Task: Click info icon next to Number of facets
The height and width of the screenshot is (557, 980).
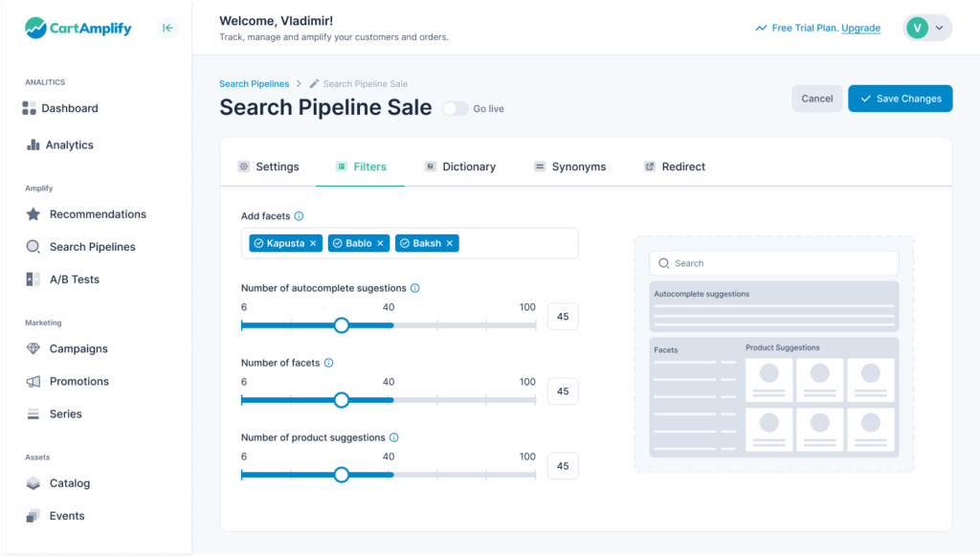Action: [x=328, y=363]
